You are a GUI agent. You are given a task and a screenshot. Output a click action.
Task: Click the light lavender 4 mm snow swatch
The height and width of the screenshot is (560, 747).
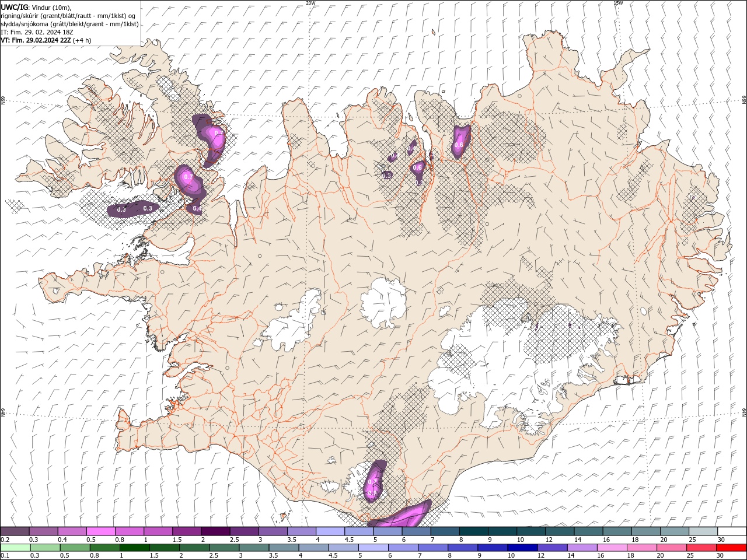330,531
